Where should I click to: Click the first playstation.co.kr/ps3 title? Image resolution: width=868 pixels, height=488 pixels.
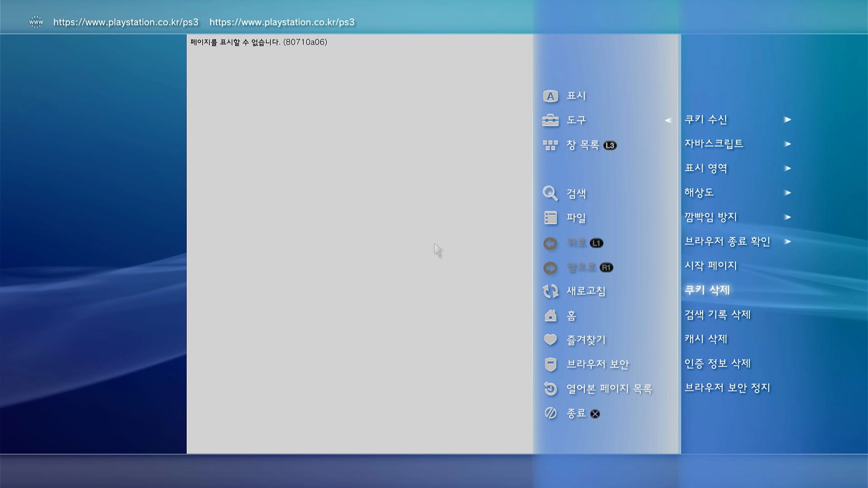(x=126, y=22)
